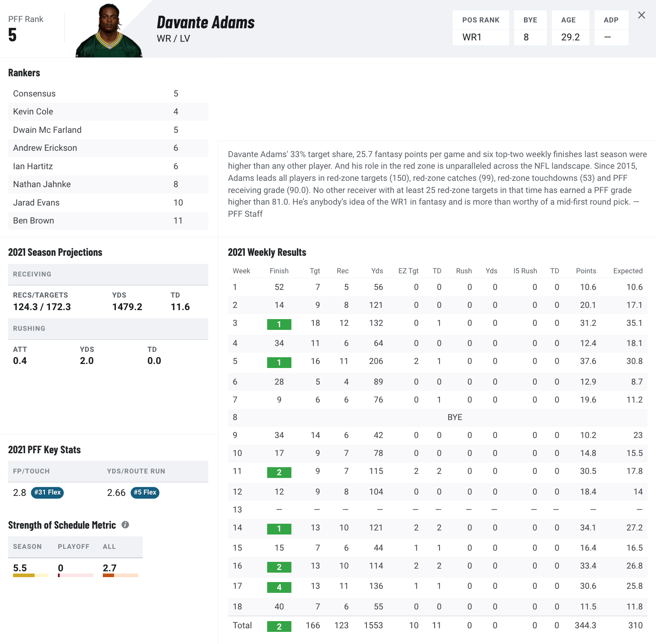Screen dimensions: 656x644
Task: Click the Points column header
Action: (586, 271)
